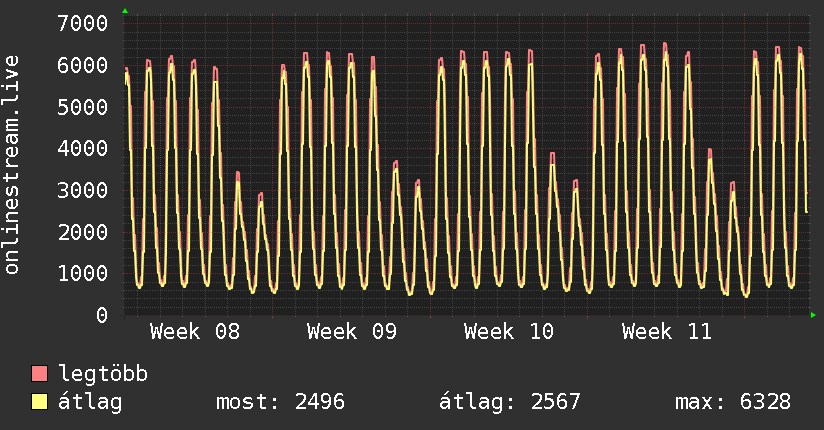Click the green arrow at x-axis end

point(814,315)
